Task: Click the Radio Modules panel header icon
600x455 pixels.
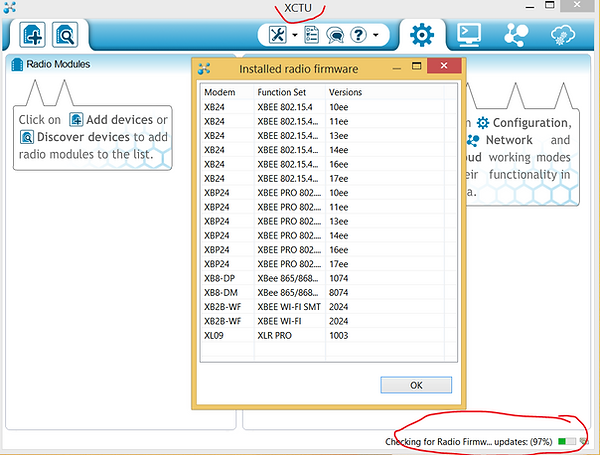Action: (x=17, y=64)
